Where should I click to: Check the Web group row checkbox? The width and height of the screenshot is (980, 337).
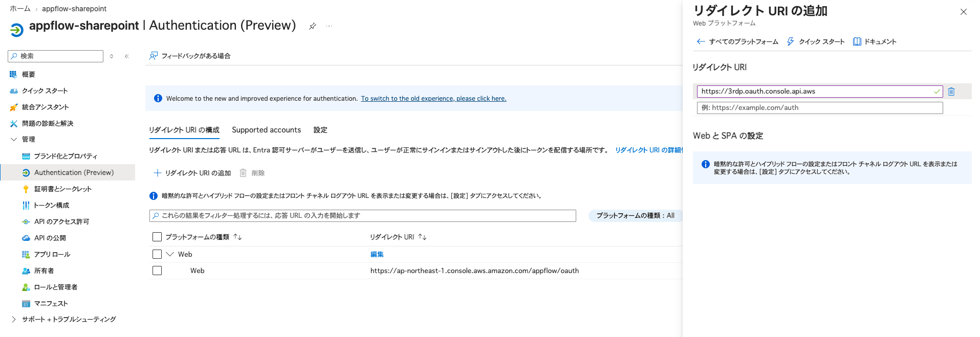(157, 254)
